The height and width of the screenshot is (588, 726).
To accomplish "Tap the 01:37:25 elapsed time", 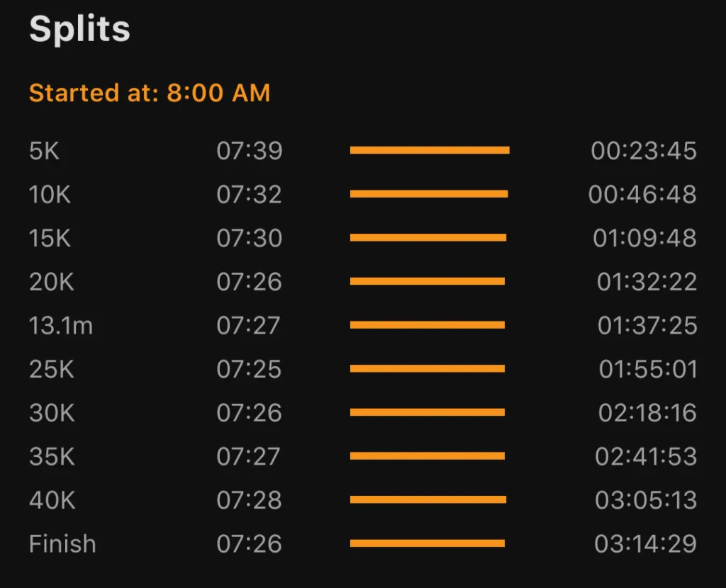I will 647,326.
